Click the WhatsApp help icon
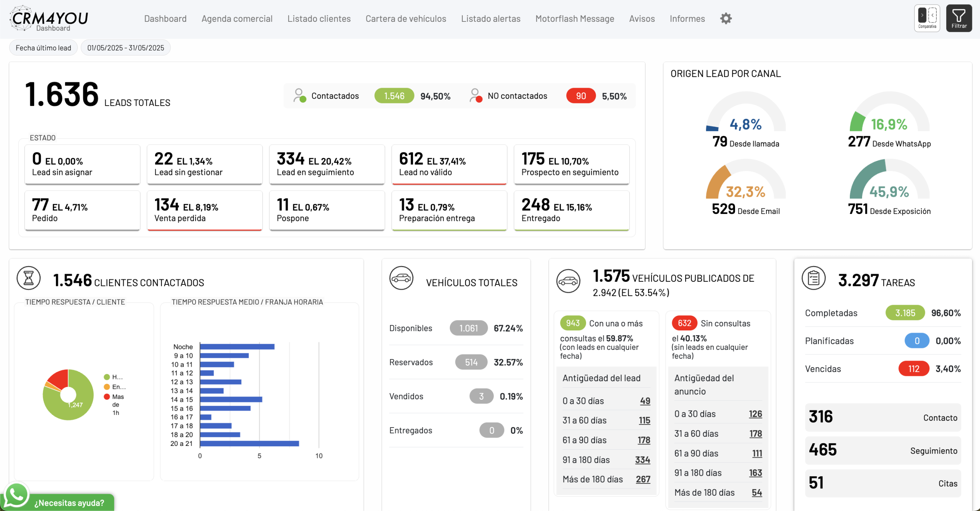Image resolution: width=980 pixels, height=511 pixels. pos(16,495)
